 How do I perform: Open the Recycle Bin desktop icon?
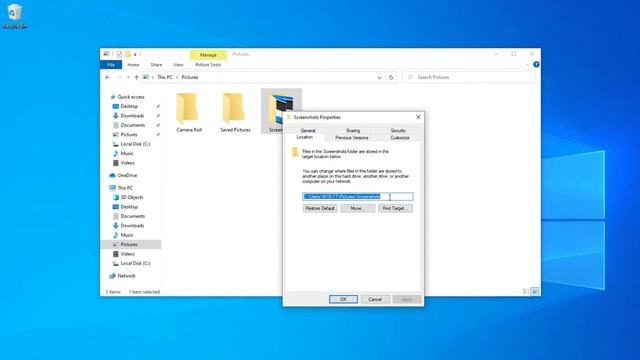tap(15, 16)
